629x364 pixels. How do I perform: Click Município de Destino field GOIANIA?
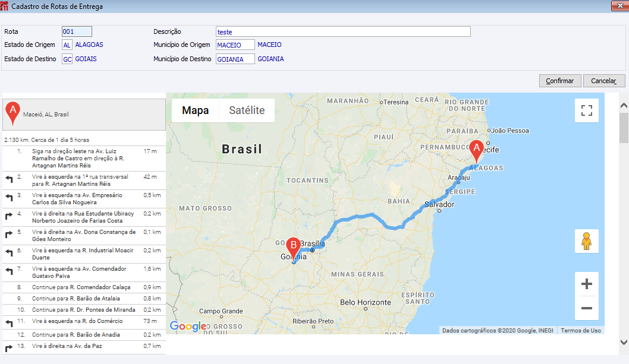pos(235,59)
